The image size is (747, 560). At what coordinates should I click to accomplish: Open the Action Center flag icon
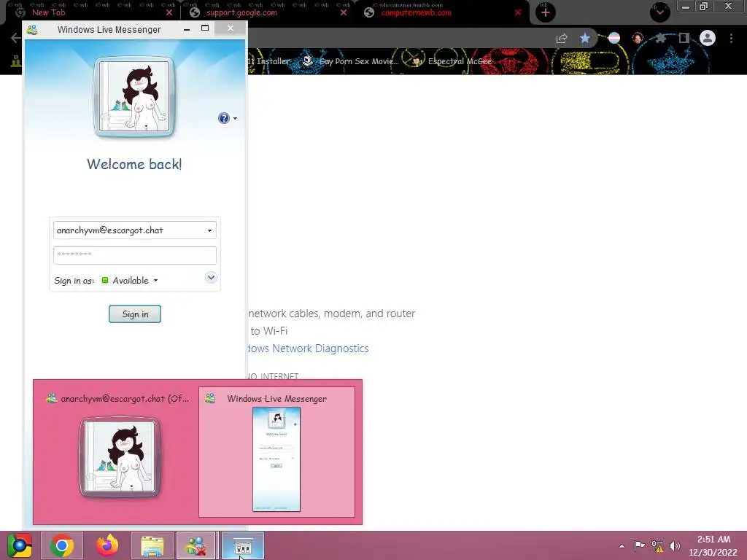639,545
